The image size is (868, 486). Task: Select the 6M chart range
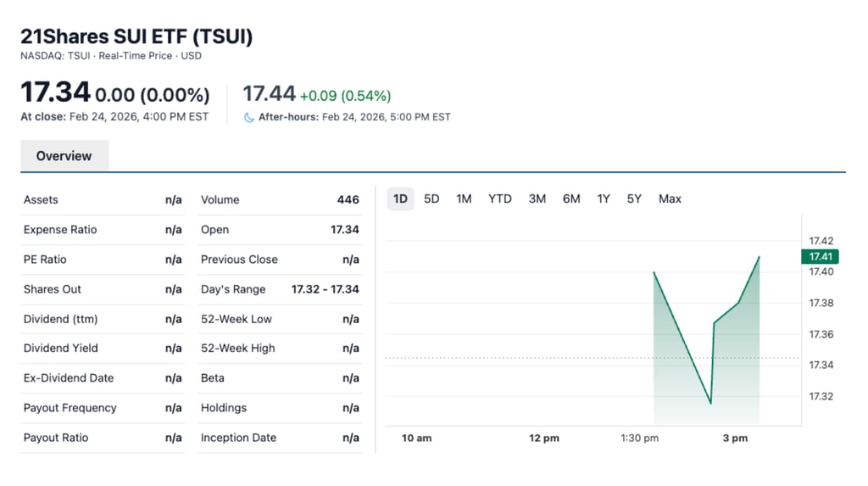[x=571, y=198]
